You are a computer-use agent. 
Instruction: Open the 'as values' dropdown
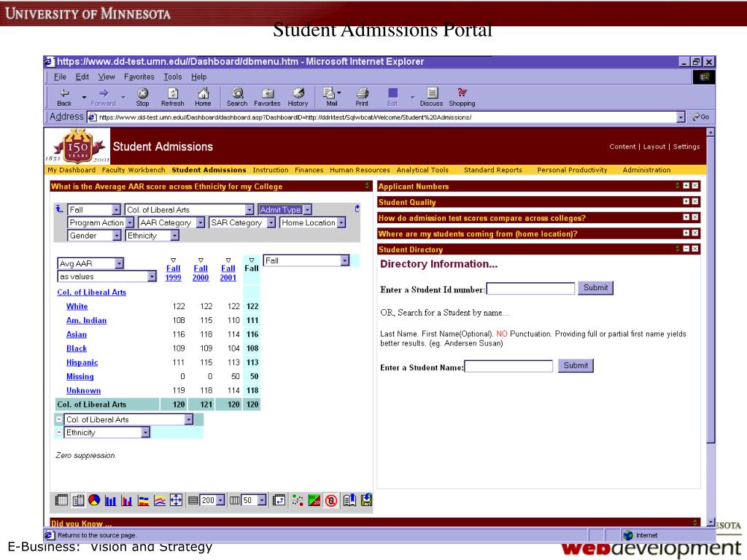tap(107, 276)
